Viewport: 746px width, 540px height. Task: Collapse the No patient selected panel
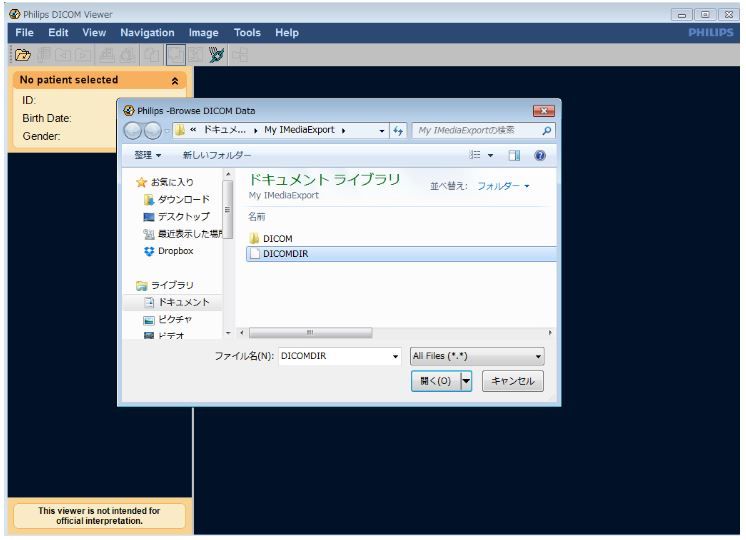(x=175, y=81)
